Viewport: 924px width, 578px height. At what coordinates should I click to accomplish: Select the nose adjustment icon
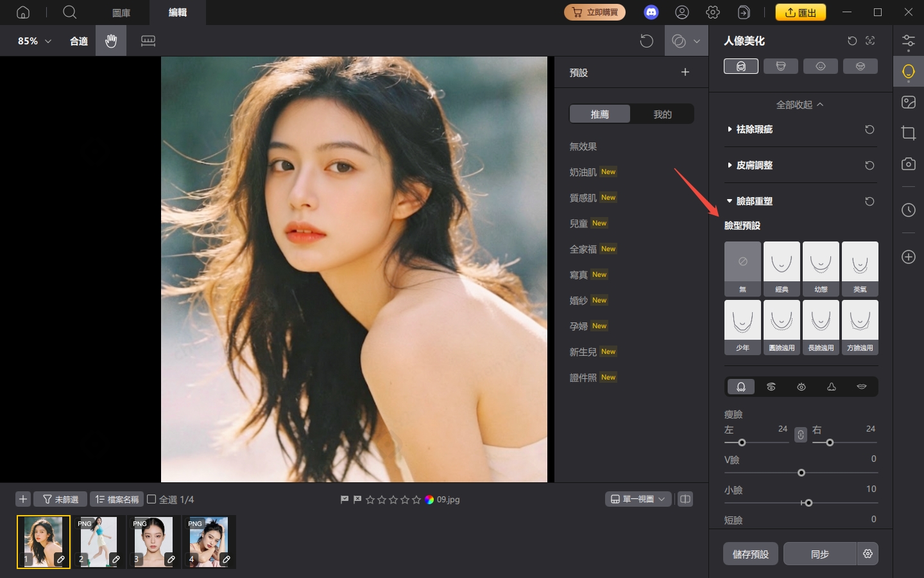coord(832,387)
